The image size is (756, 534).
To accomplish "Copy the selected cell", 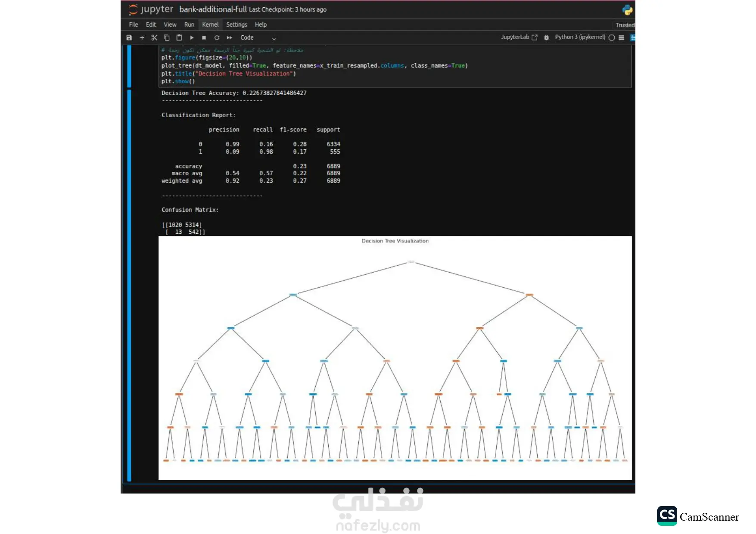I will (167, 38).
